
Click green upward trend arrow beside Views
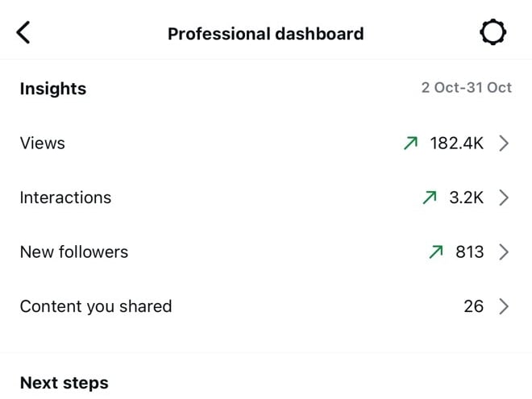pyautogui.click(x=410, y=143)
